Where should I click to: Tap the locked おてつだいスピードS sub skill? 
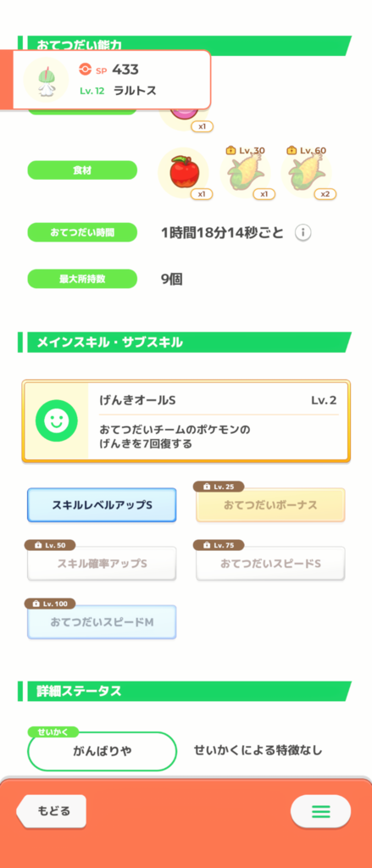click(270, 564)
